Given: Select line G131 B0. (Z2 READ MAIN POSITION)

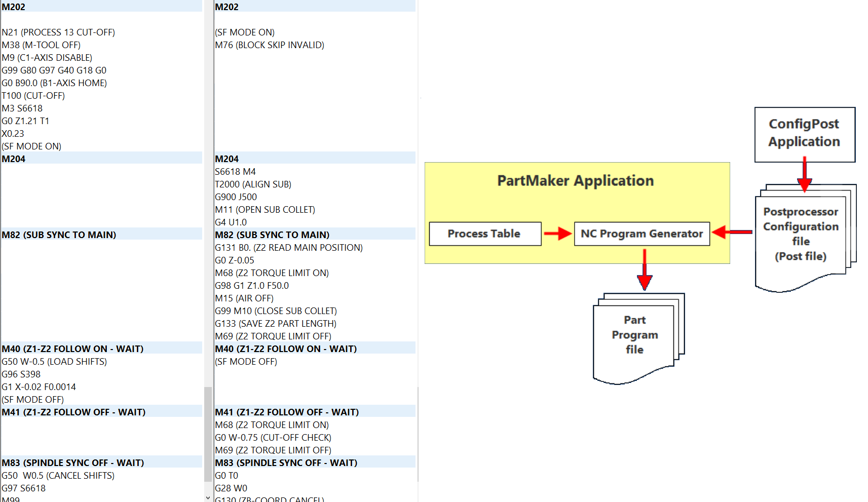Looking at the screenshot, I should tap(289, 248).
